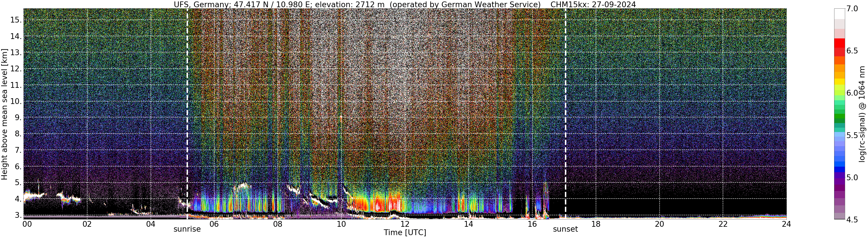
Task: Click the height axis tick '10.'
Action: [16, 101]
